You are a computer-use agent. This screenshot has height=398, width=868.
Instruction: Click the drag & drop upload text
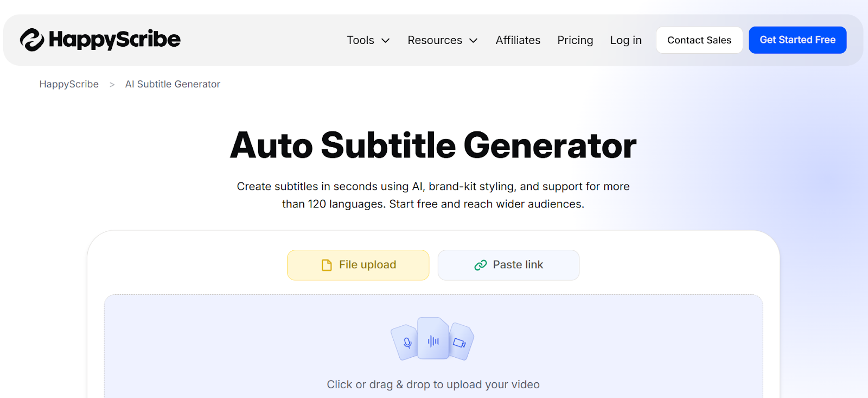[433, 384]
